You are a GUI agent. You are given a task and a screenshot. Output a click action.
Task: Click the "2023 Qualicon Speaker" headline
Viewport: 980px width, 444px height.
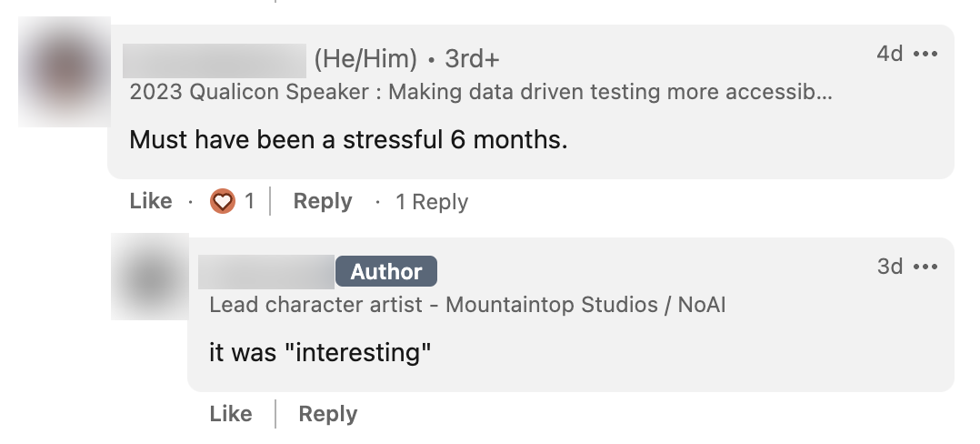[x=480, y=92]
